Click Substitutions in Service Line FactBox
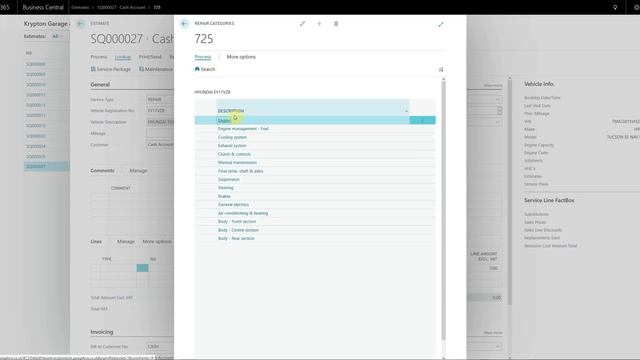Viewport: 640px width, 360px height. [536, 214]
